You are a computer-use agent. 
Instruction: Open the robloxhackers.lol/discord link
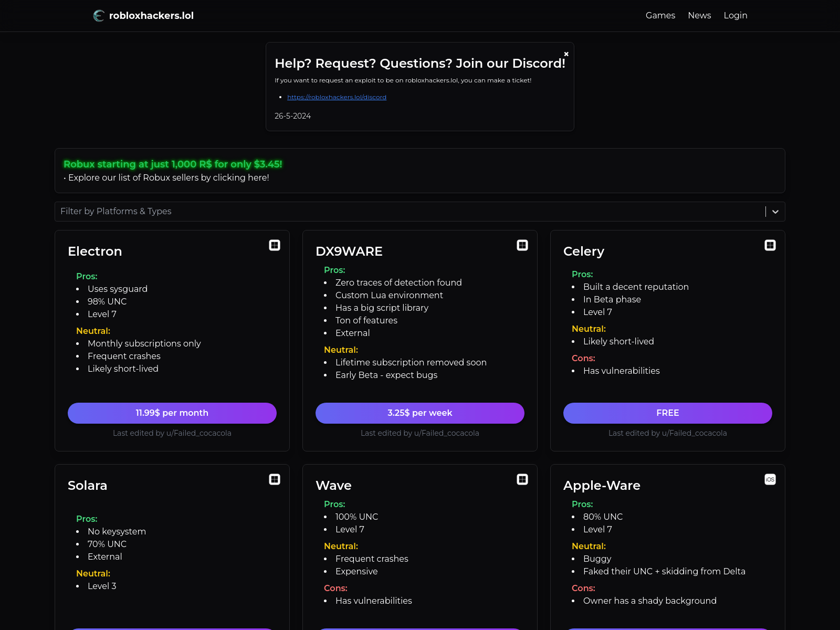337,97
